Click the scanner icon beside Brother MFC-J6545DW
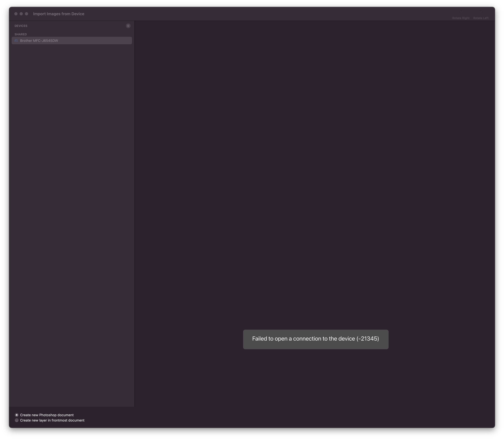Image resolution: width=504 pixels, height=439 pixels. click(16, 41)
